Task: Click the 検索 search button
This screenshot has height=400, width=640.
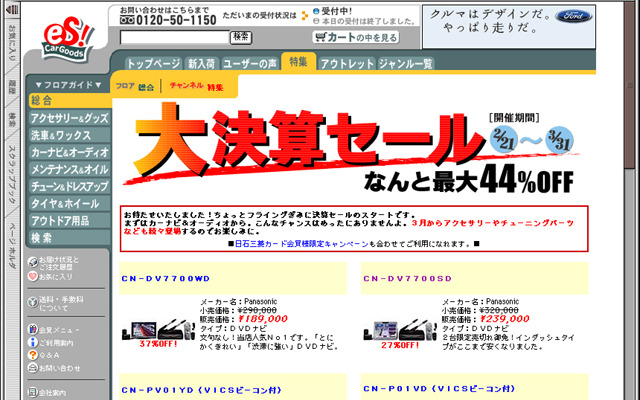Action: pyautogui.click(x=241, y=37)
